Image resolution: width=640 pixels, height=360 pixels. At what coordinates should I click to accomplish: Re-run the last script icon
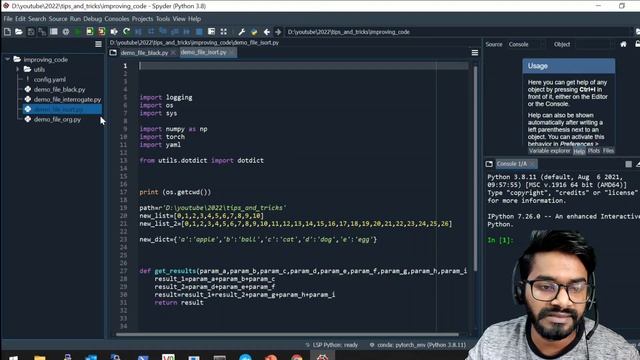pyautogui.click(x=126, y=32)
